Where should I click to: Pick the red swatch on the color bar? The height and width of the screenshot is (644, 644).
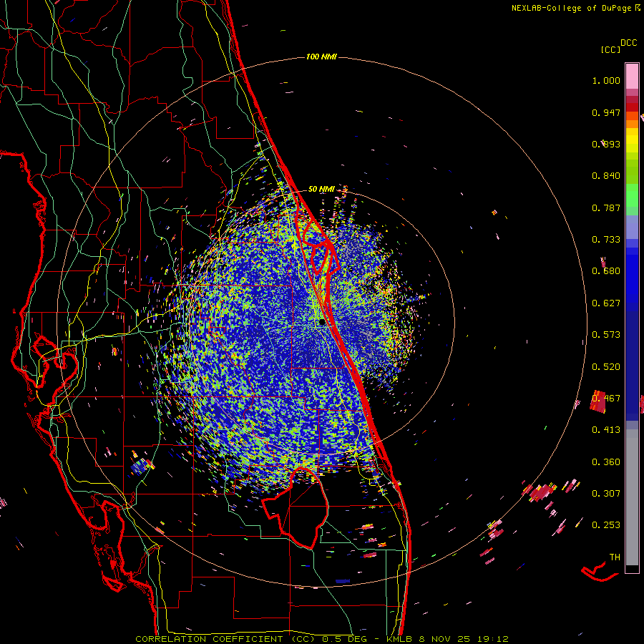click(x=632, y=107)
